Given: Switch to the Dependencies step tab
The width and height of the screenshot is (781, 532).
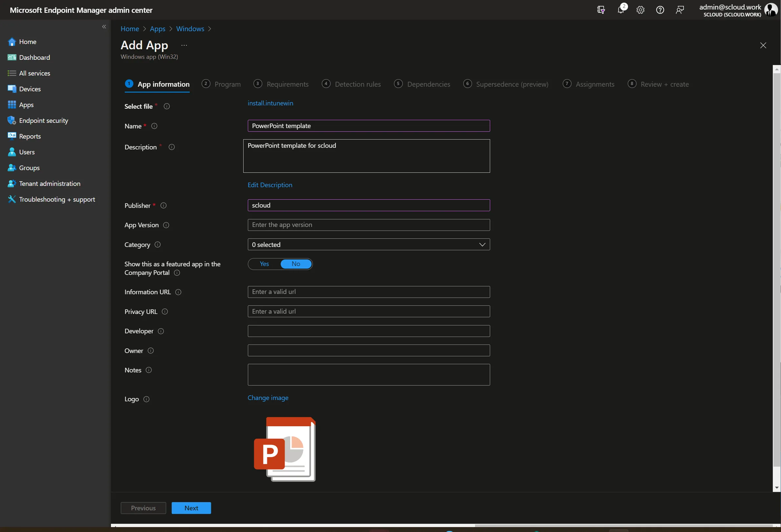Looking at the screenshot, I should click(x=422, y=84).
